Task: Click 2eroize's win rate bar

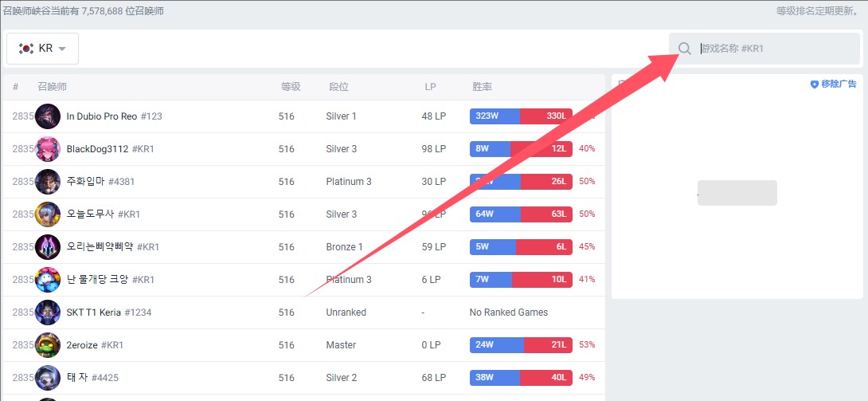Action: (521, 345)
